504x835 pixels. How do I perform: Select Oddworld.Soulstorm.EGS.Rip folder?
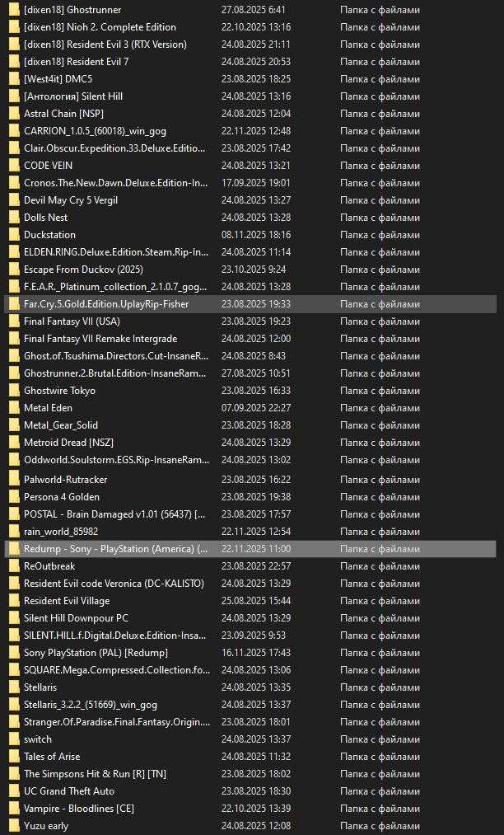tap(117, 460)
